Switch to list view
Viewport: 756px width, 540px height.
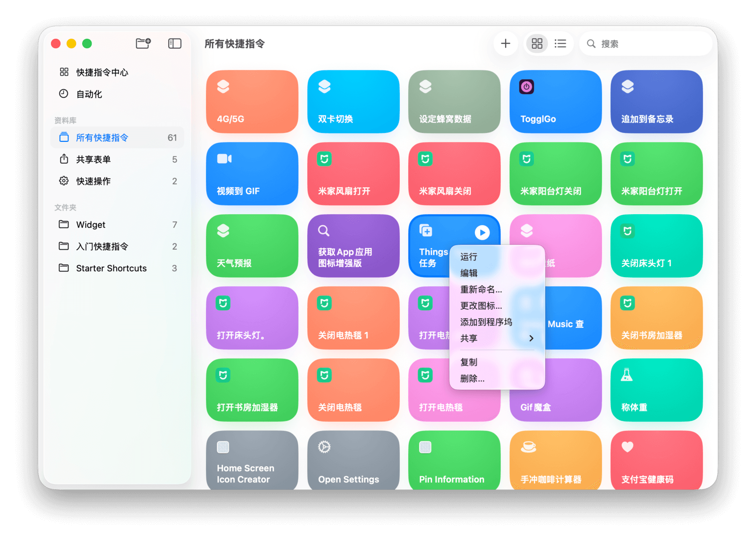click(x=560, y=44)
